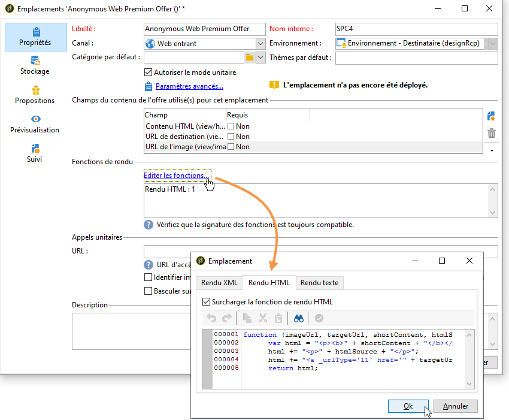This screenshot has height=420, width=509.
Task: Click the redo icon in code toolbar
Action: click(x=227, y=318)
